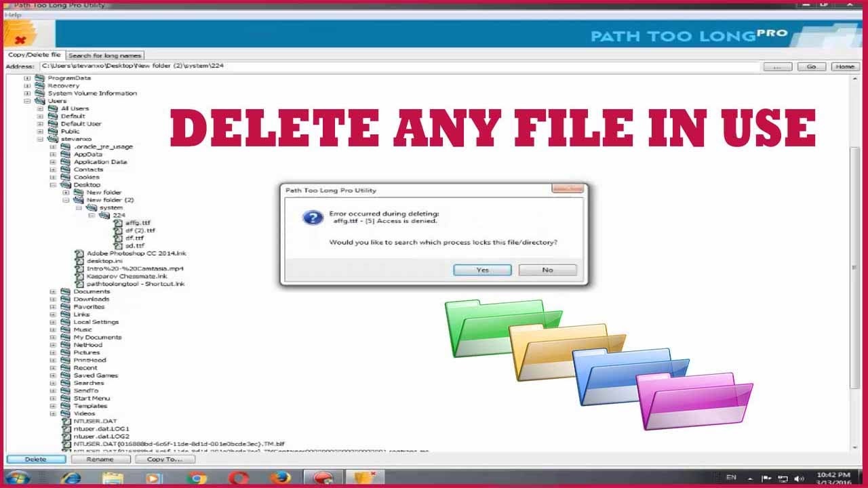Click the EN language indicator in taskbar

tap(731, 478)
